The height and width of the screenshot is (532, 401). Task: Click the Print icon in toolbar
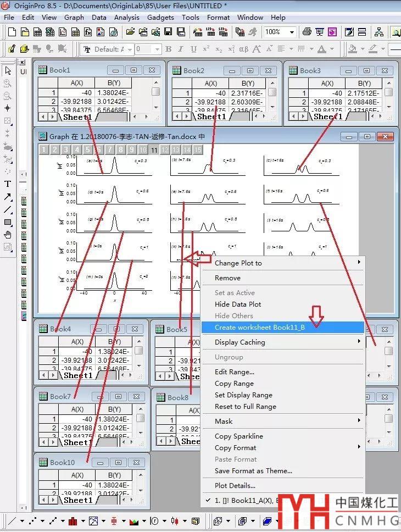tap(307, 32)
